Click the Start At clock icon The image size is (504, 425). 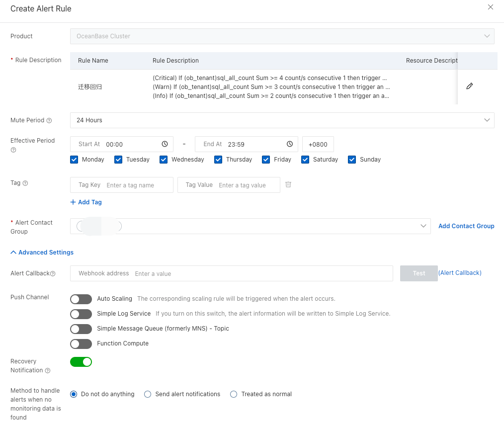pyautogui.click(x=165, y=144)
